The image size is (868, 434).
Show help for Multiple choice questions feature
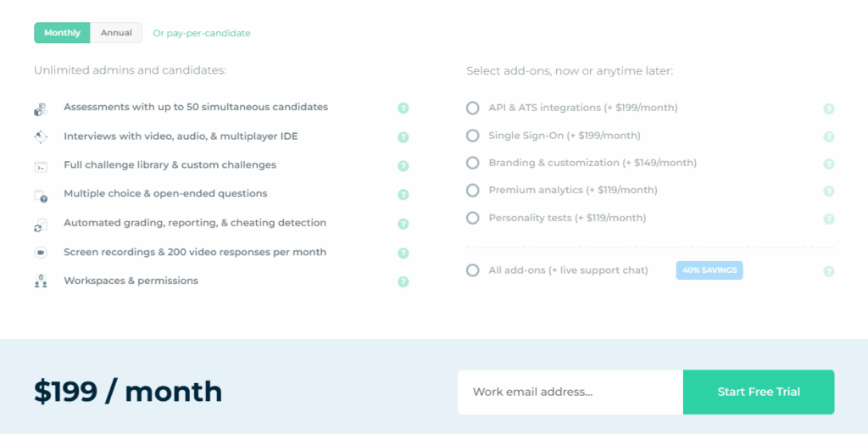point(403,195)
